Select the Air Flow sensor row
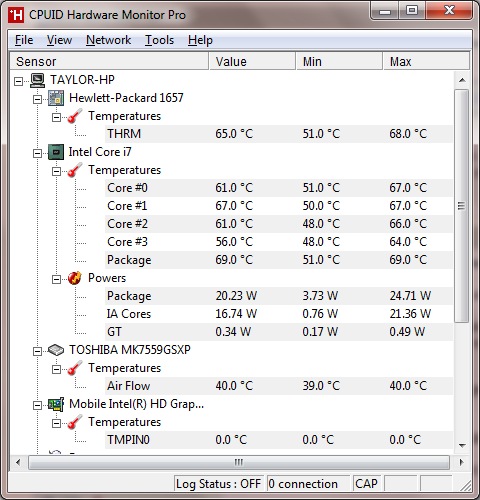 279,386
